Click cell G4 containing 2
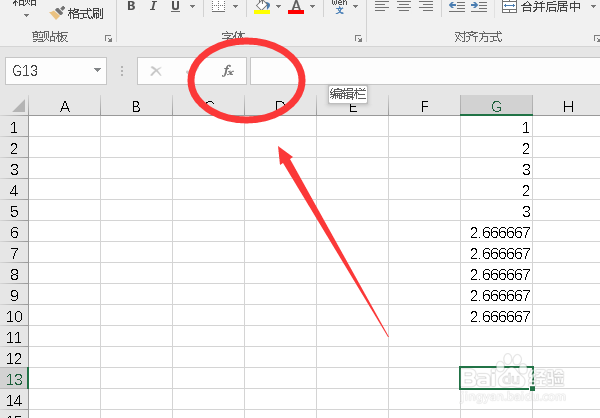The image size is (600, 418). 496,190
